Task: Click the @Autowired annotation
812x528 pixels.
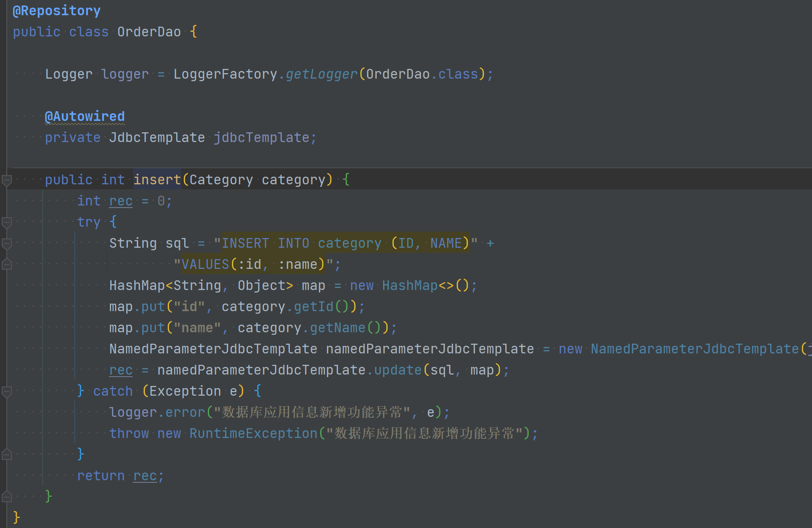Action: tap(84, 116)
